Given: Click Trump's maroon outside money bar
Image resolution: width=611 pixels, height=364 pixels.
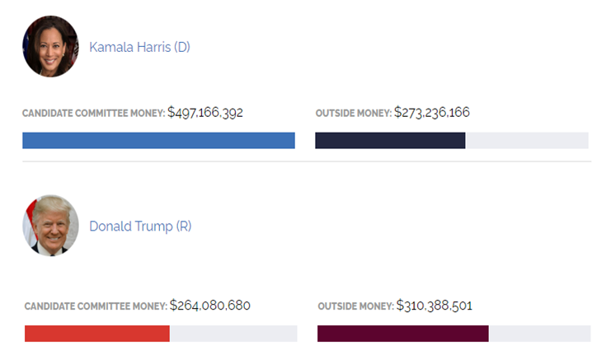Looking at the screenshot, I should pyautogui.click(x=403, y=334).
